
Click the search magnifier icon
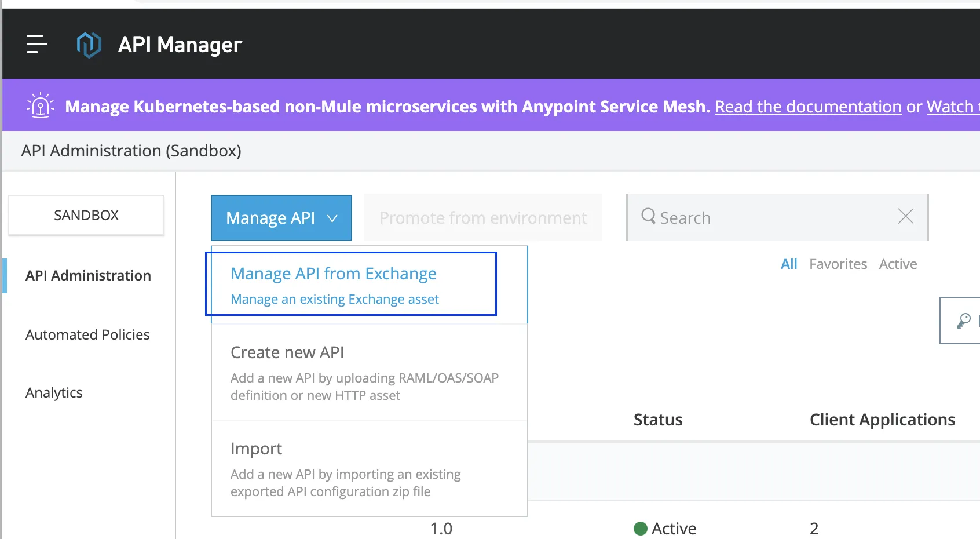(648, 217)
